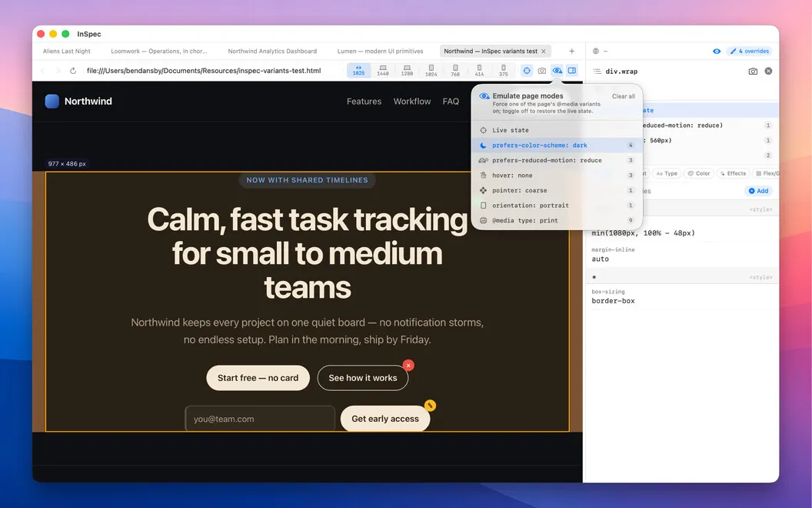
Task: Switch to Aliens Last Night tab
Action: (x=67, y=52)
